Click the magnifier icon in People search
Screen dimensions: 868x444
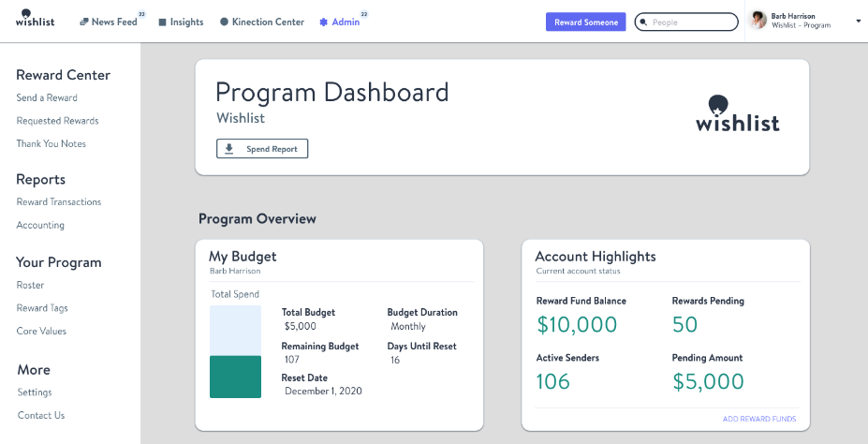(x=643, y=22)
